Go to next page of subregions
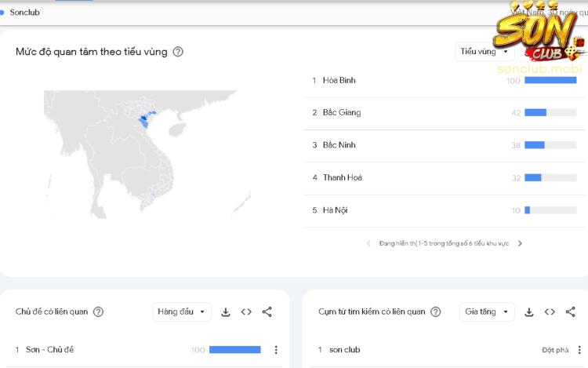 pos(520,243)
